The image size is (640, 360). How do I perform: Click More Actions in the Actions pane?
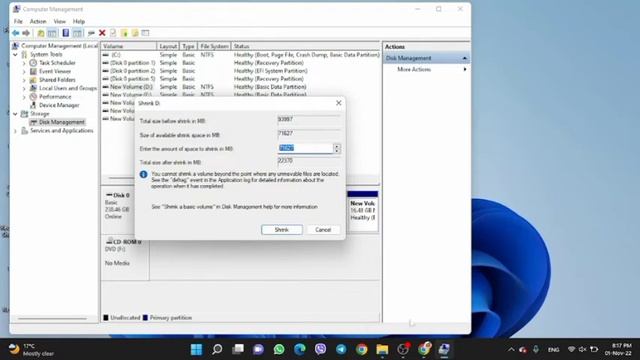click(414, 69)
